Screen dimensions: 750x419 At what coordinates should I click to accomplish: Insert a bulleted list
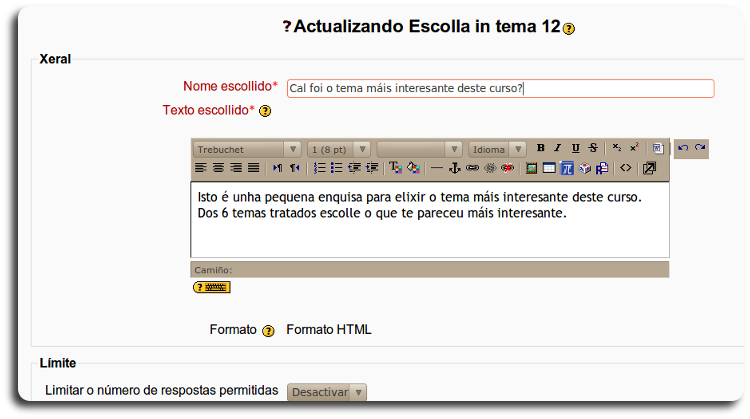[x=336, y=168]
